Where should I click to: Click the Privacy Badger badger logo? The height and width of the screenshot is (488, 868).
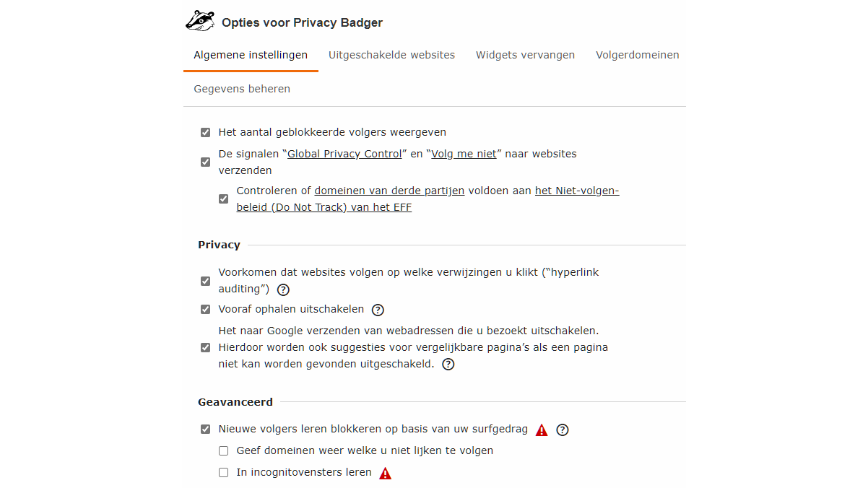tap(200, 21)
